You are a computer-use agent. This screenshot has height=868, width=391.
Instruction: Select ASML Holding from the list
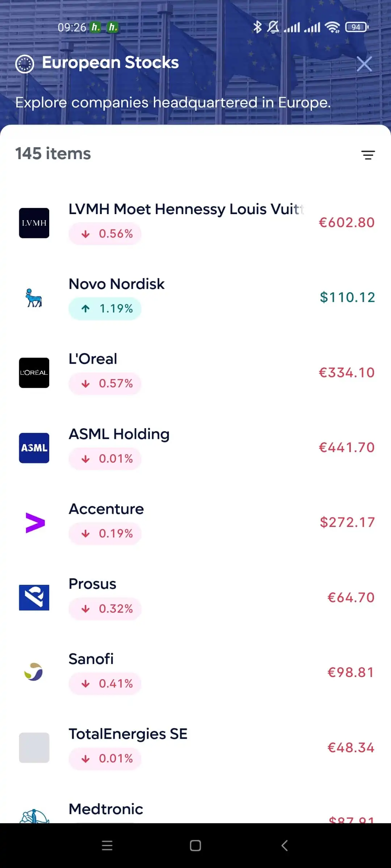(119, 434)
